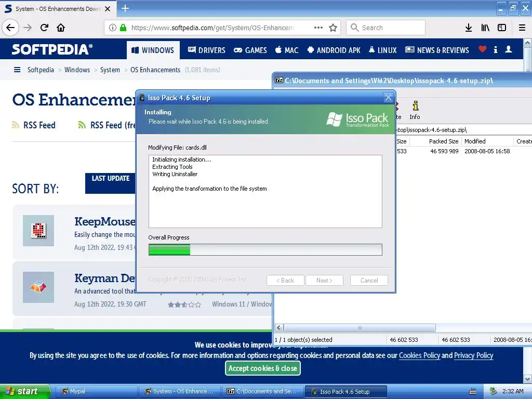Click the Back button in setup dialog

285,280
